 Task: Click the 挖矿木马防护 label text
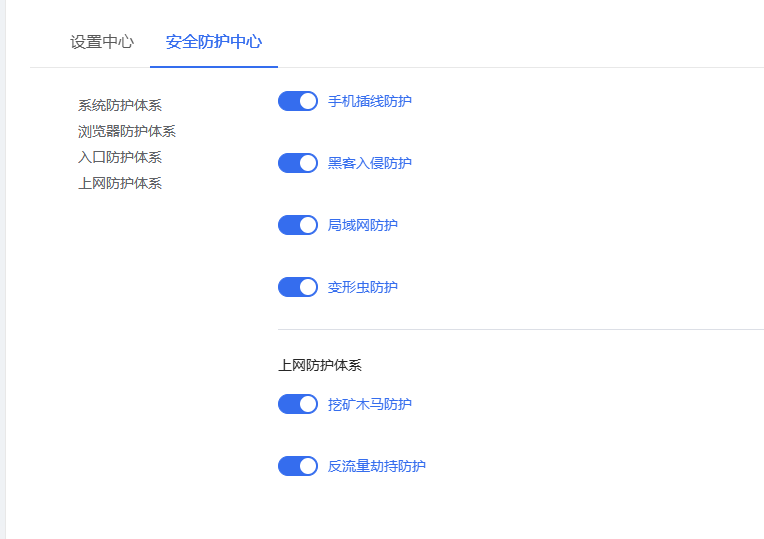(370, 404)
